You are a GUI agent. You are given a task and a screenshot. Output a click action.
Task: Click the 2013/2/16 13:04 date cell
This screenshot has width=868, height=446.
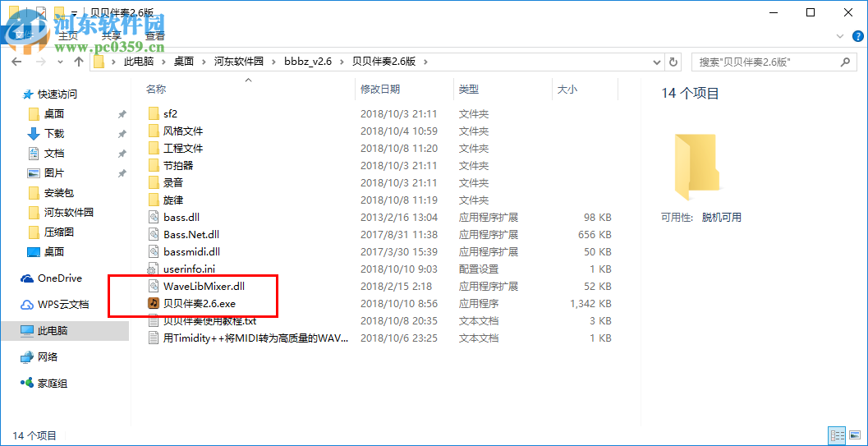pos(398,218)
